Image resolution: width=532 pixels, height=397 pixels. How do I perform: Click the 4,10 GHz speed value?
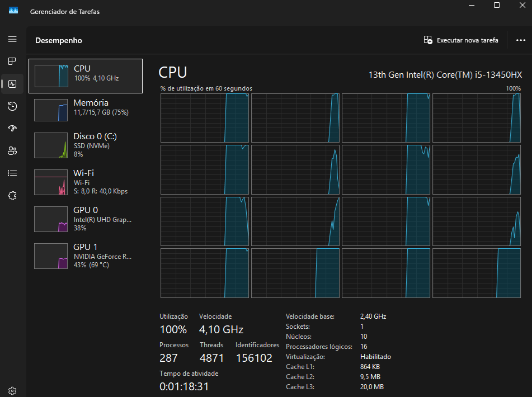(221, 329)
